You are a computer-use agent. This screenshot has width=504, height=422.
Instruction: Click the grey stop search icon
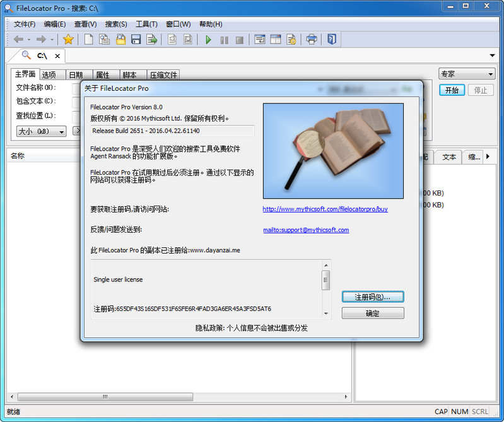240,40
